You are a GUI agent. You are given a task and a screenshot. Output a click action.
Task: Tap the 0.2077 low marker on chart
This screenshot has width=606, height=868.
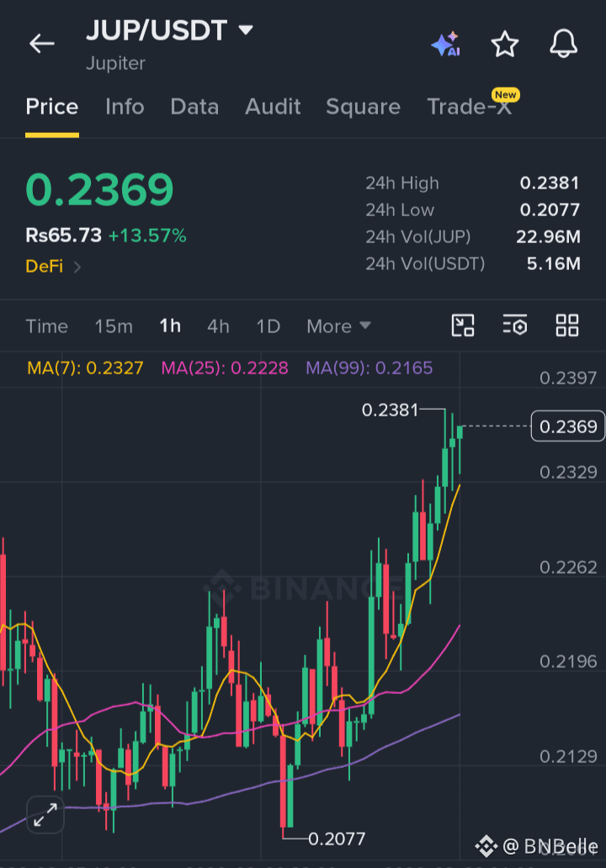click(337, 839)
